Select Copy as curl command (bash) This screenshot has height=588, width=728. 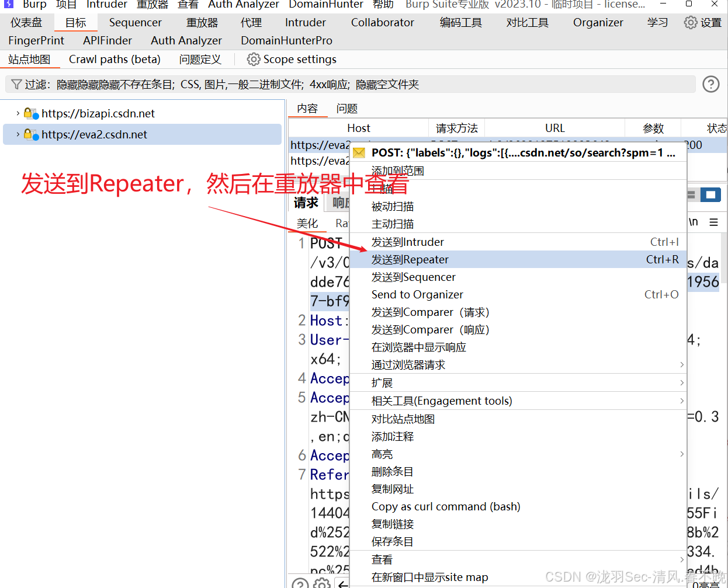coord(518,506)
